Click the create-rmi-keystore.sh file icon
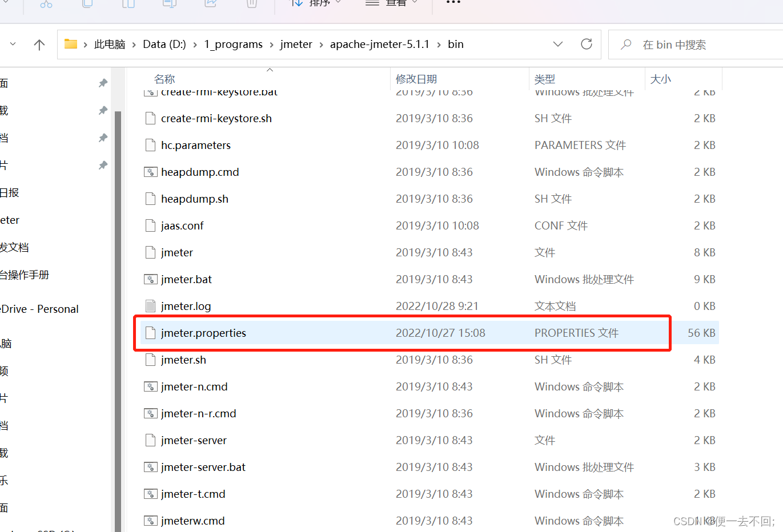Image resolution: width=783 pixels, height=532 pixels. pos(151,118)
